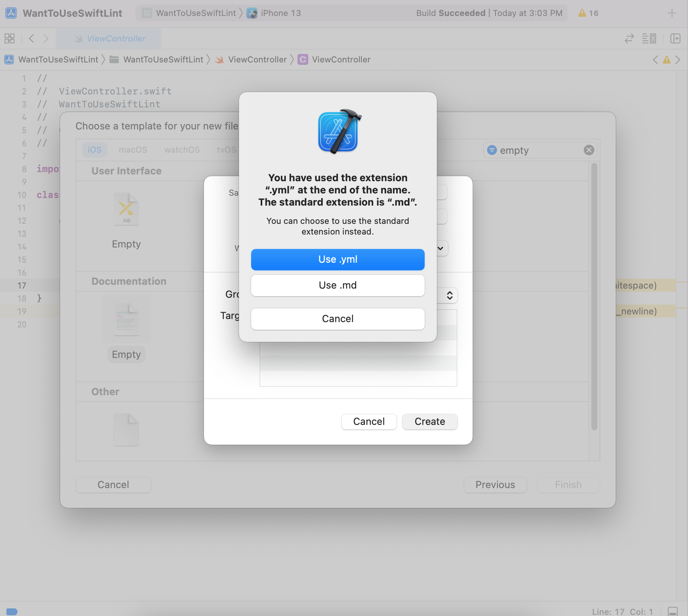The height and width of the screenshot is (616, 688).
Task: Select the iOS platform tab
Action: tap(94, 150)
